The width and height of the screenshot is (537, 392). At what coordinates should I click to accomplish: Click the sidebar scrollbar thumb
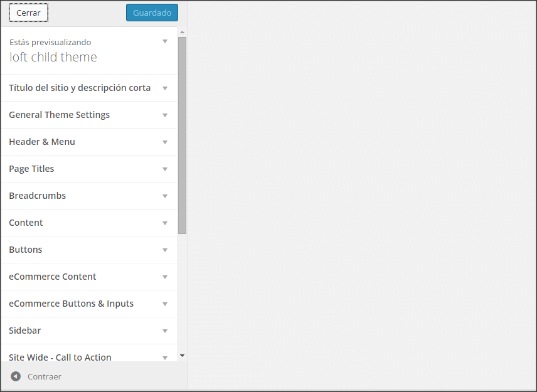(182, 135)
